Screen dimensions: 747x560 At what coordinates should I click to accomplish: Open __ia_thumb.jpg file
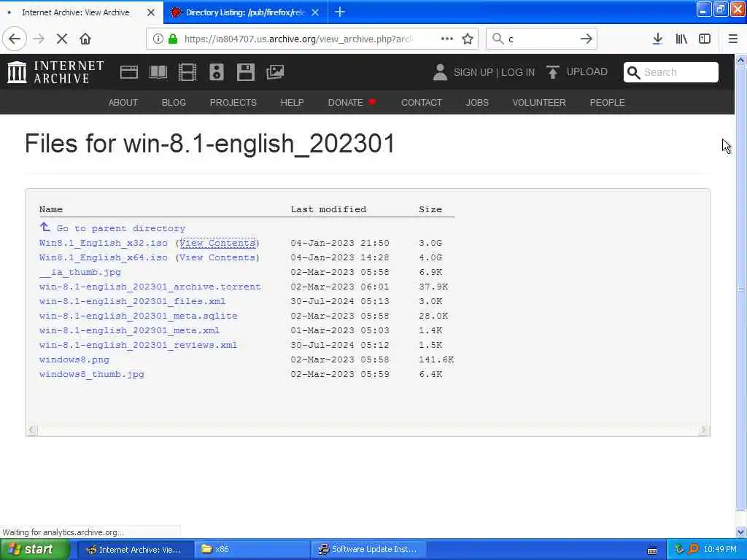[x=80, y=273]
